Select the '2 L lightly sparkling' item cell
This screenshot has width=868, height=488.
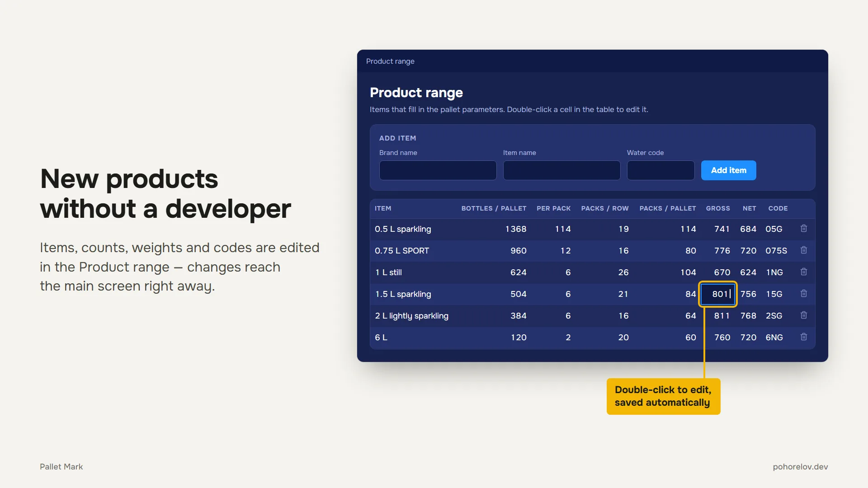pos(411,316)
